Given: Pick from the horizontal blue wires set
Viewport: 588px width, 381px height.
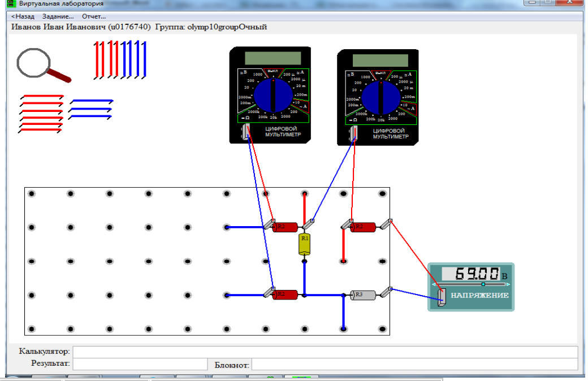Looking at the screenshot, I should click(91, 110).
